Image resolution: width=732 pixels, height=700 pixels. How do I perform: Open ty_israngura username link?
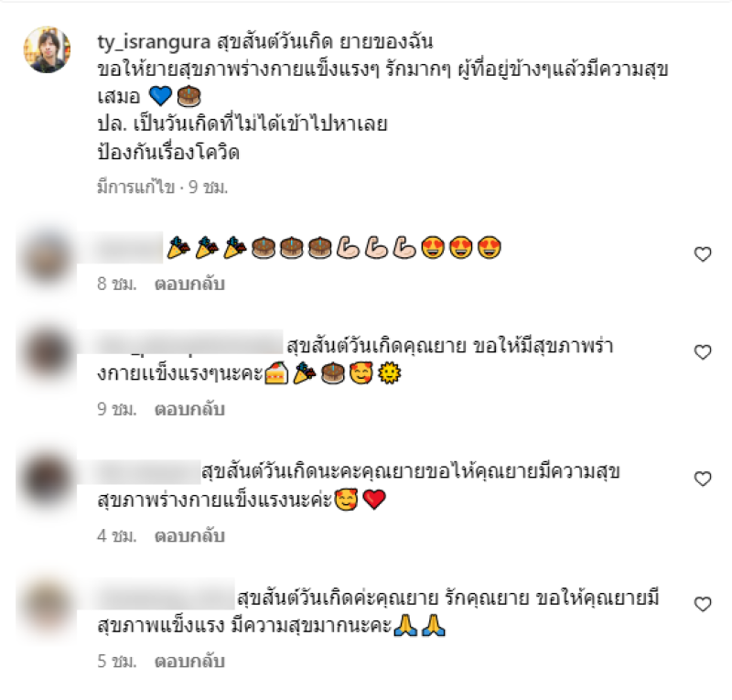154,42
